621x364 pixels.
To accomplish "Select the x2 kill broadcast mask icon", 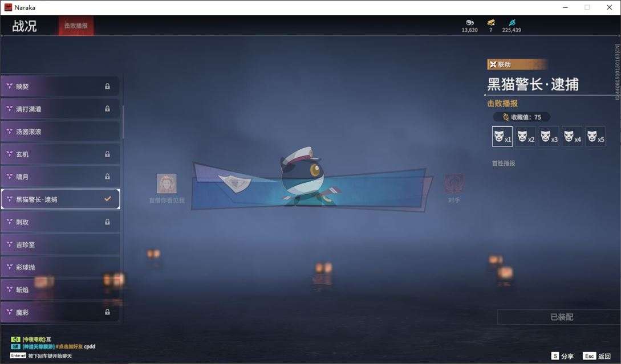I will point(526,137).
